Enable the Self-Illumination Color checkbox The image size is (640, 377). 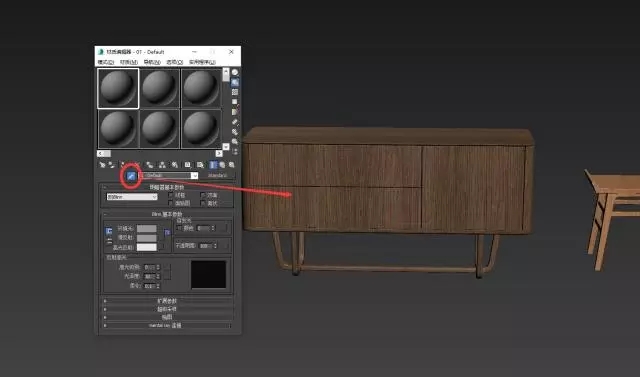[x=179, y=228]
